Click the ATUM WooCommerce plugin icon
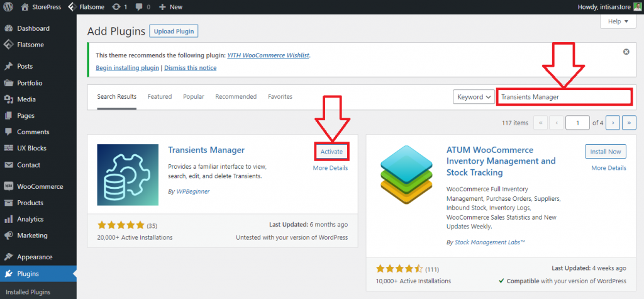644x299 pixels. (406, 175)
